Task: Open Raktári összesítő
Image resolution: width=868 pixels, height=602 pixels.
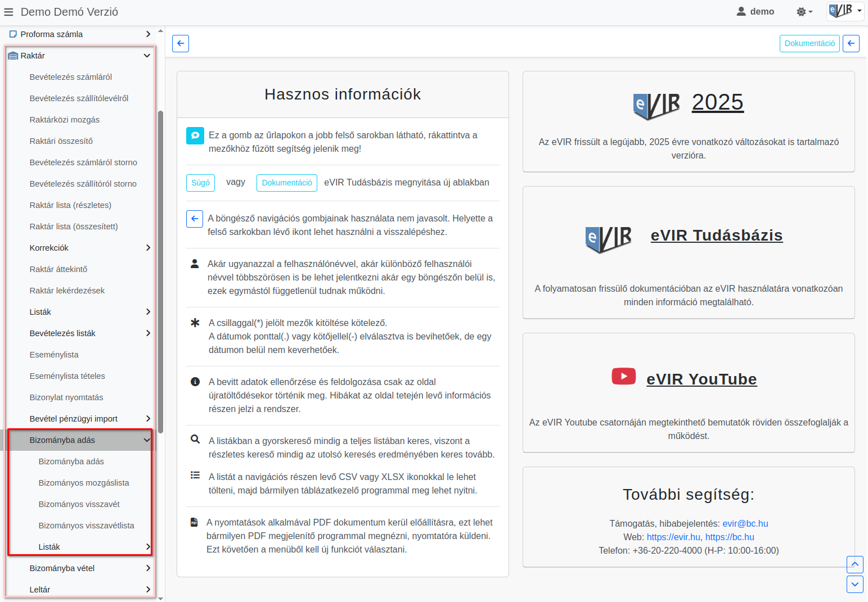Action: pos(61,141)
